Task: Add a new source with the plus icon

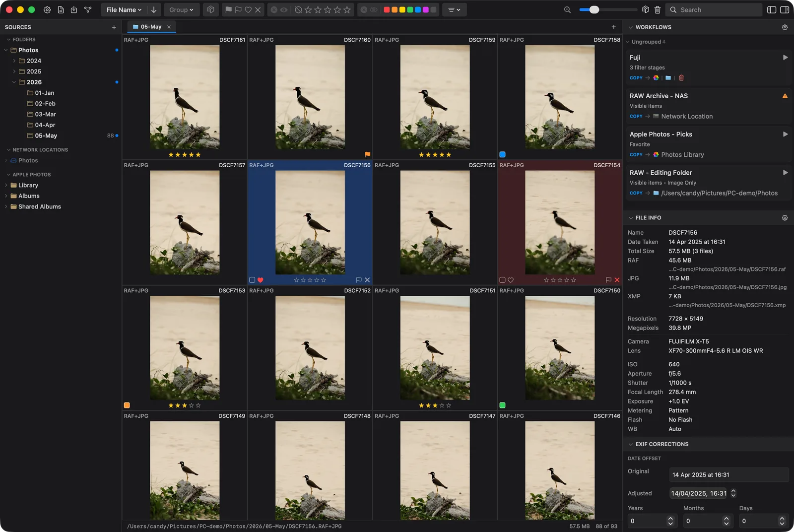Action: (x=114, y=27)
